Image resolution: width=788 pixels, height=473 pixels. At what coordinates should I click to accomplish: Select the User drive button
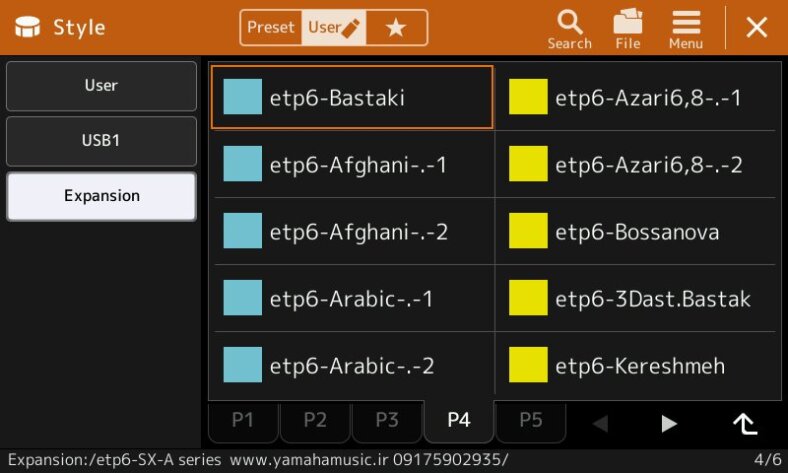click(101, 86)
